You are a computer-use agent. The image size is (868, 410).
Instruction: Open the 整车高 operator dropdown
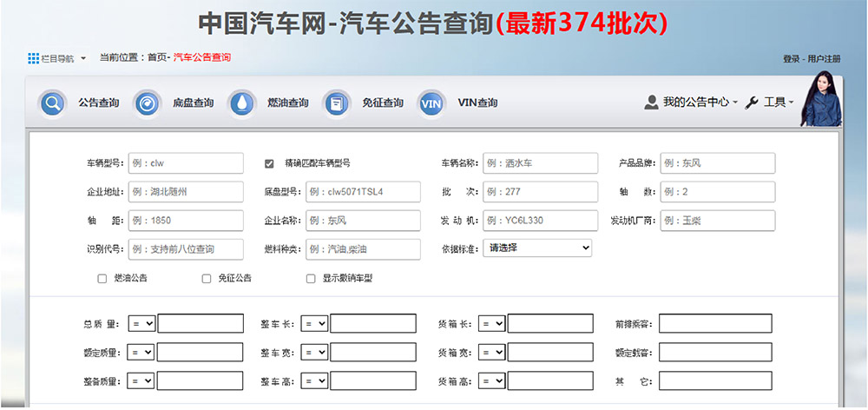point(314,380)
